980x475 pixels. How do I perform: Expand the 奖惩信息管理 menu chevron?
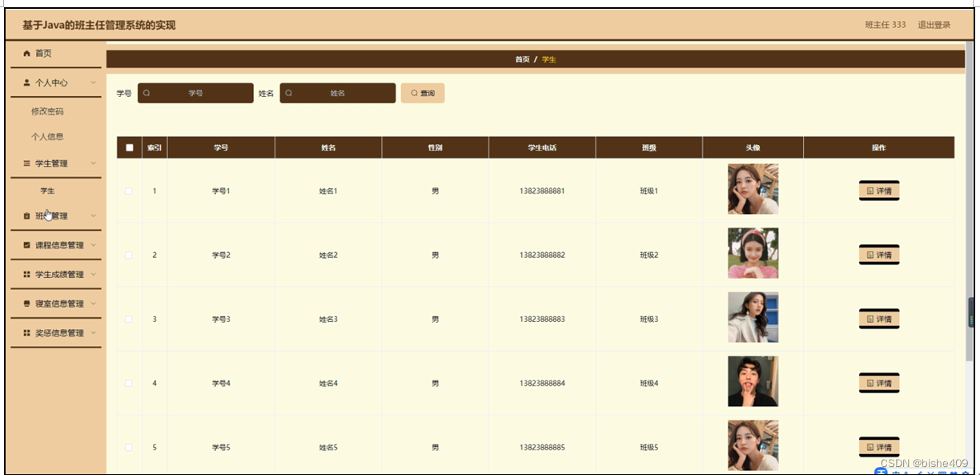94,333
